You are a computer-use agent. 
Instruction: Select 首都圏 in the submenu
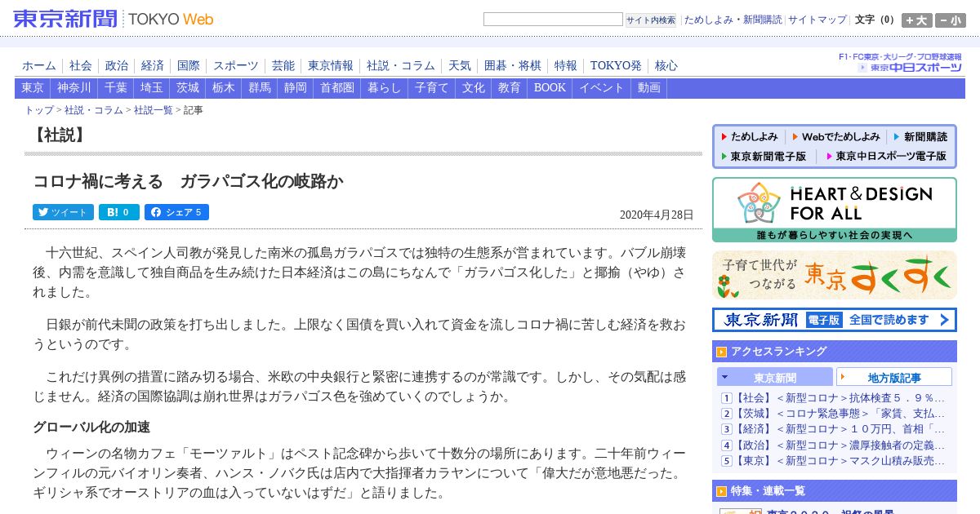coord(337,88)
